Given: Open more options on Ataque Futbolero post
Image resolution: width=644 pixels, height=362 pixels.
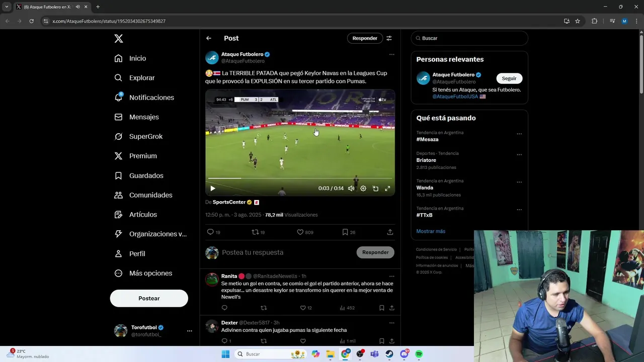Looking at the screenshot, I should tap(391, 54).
